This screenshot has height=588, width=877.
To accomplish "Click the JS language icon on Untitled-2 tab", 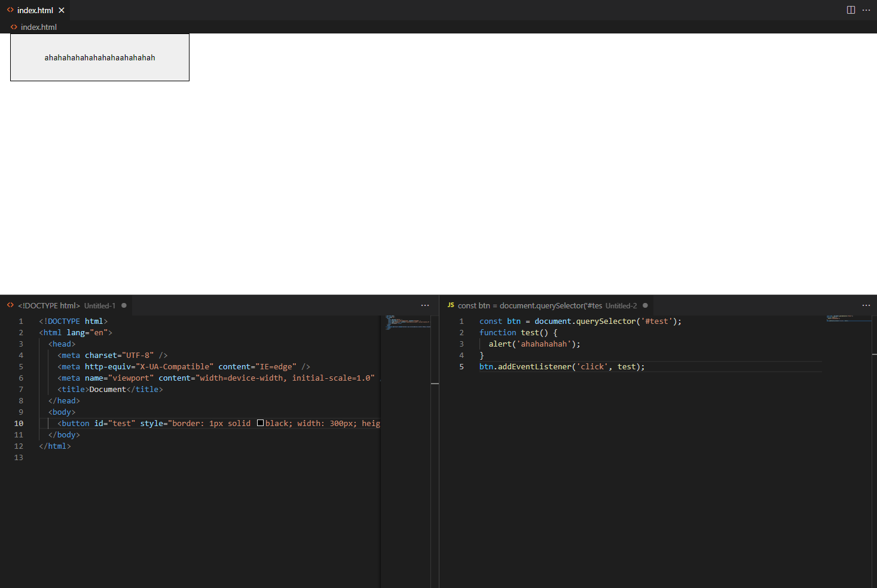I will 450,305.
